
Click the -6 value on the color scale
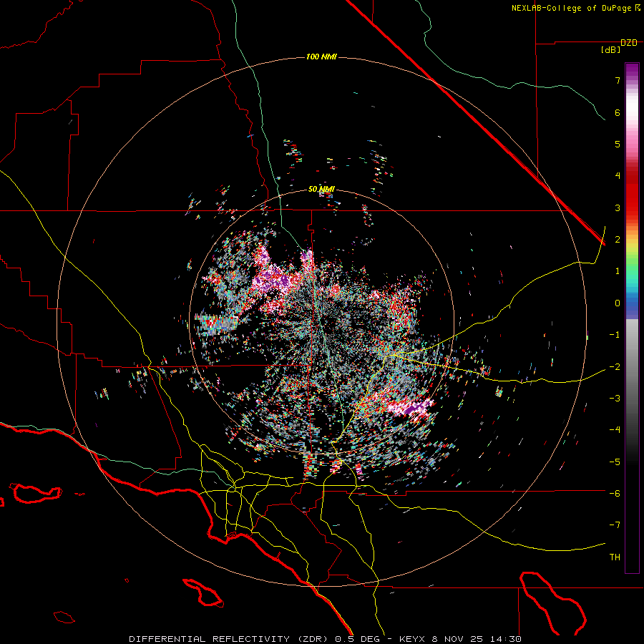click(615, 494)
